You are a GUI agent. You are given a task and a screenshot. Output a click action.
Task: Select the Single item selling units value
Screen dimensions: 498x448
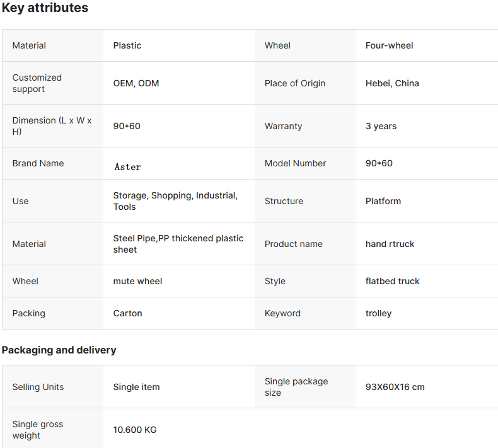point(136,387)
